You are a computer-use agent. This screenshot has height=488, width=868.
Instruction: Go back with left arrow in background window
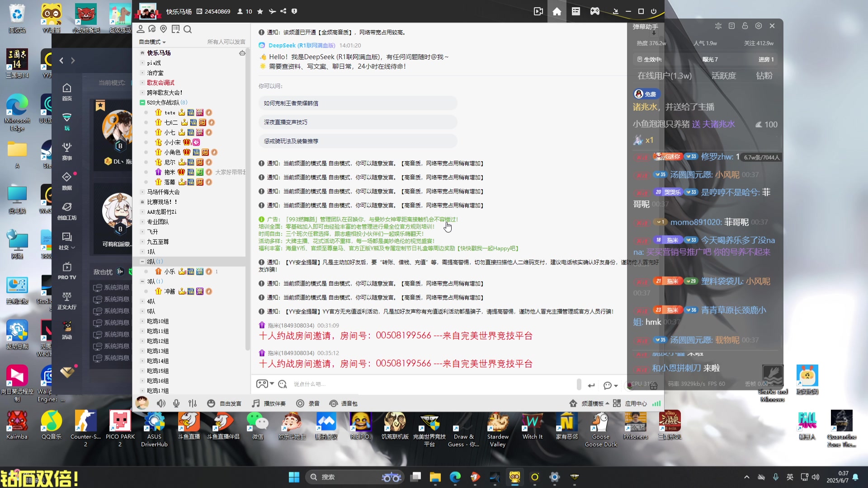[x=61, y=60]
